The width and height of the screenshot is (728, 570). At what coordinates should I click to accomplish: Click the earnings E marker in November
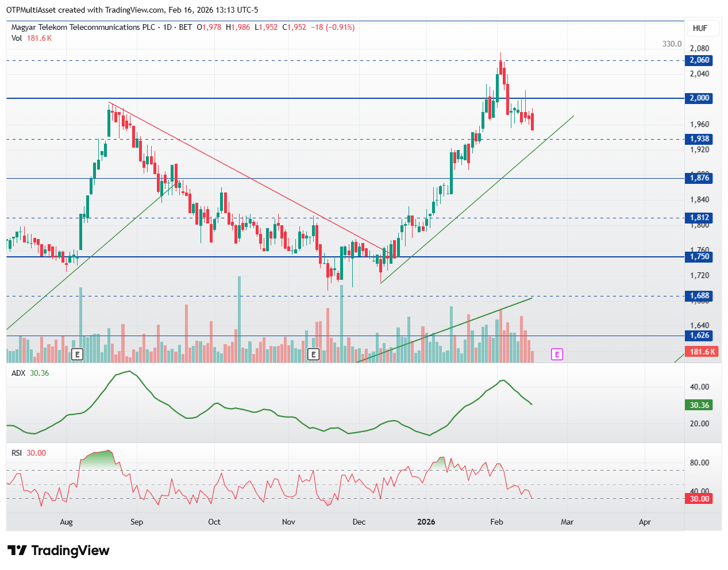tap(313, 355)
